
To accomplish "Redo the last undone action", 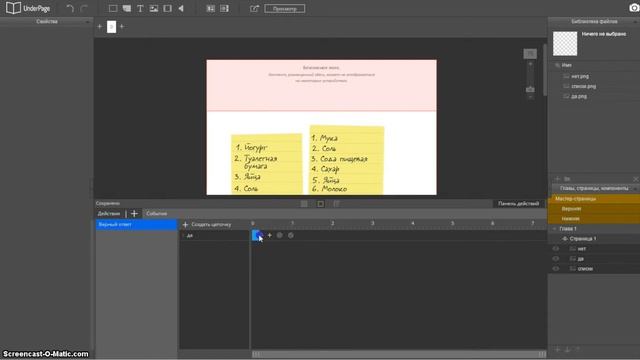I will [84, 8].
